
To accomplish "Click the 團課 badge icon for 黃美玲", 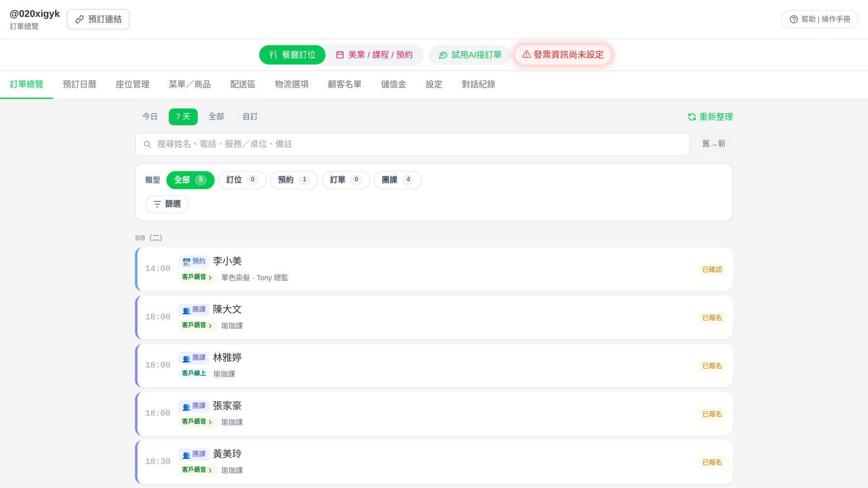I will pos(186,455).
